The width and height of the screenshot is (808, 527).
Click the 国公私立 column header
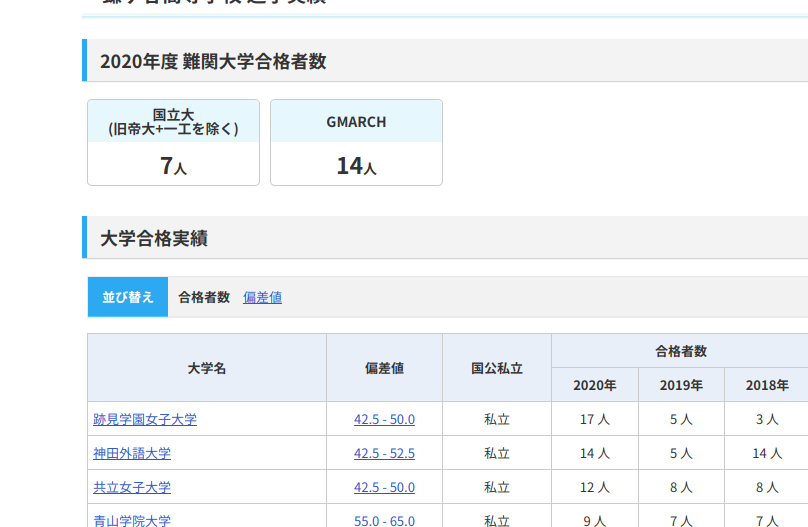point(497,368)
